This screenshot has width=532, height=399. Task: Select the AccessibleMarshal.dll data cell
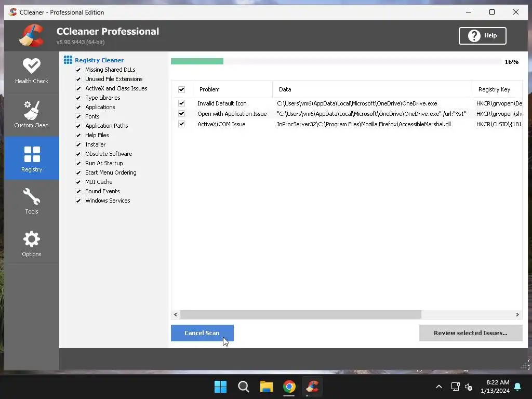pyautogui.click(x=364, y=124)
